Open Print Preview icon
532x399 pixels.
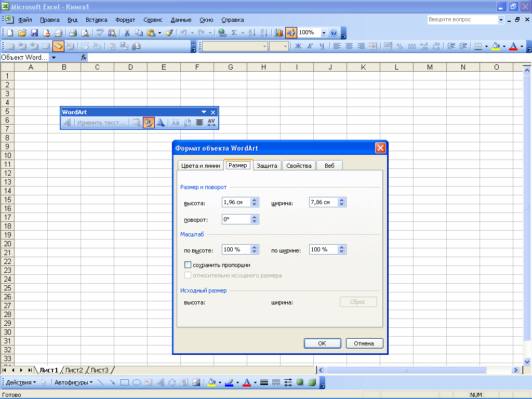click(85, 33)
